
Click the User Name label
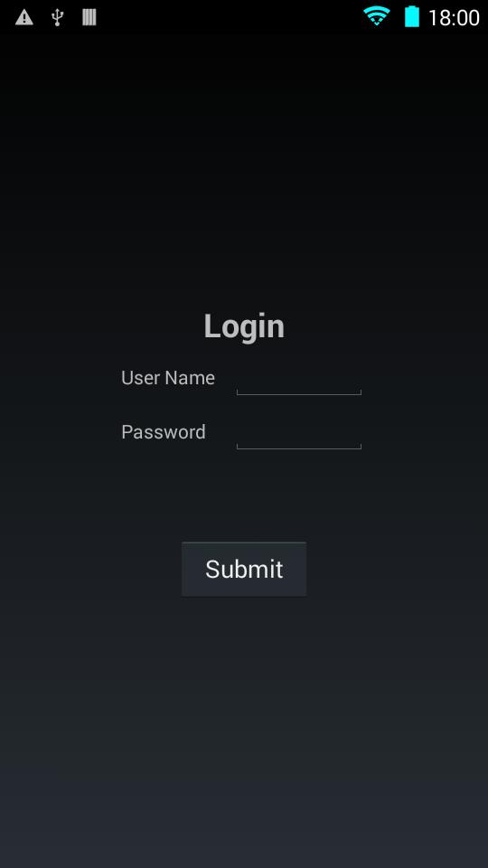tap(168, 378)
